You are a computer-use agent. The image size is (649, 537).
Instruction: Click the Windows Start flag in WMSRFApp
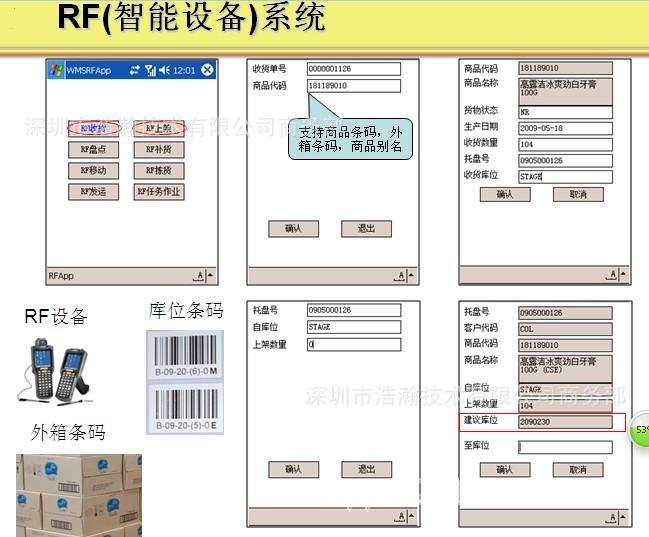click(x=56, y=70)
